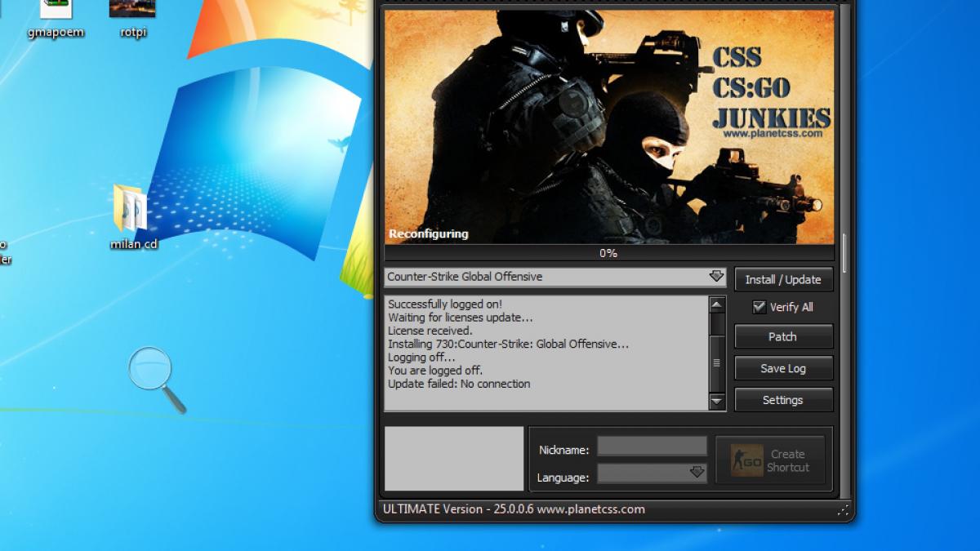Screen dimensions: 980x551
Task: Click the "License received." log line
Action: (x=430, y=331)
